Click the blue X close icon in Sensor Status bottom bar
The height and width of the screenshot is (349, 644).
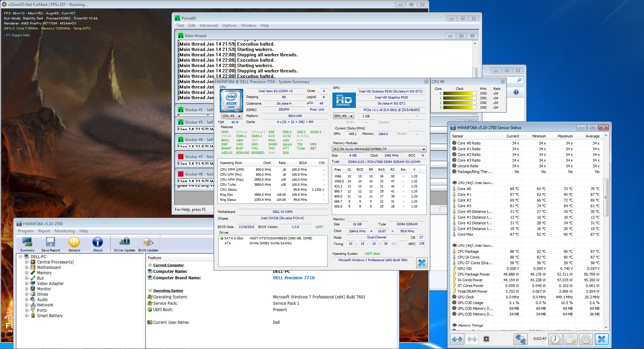(x=602, y=339)
